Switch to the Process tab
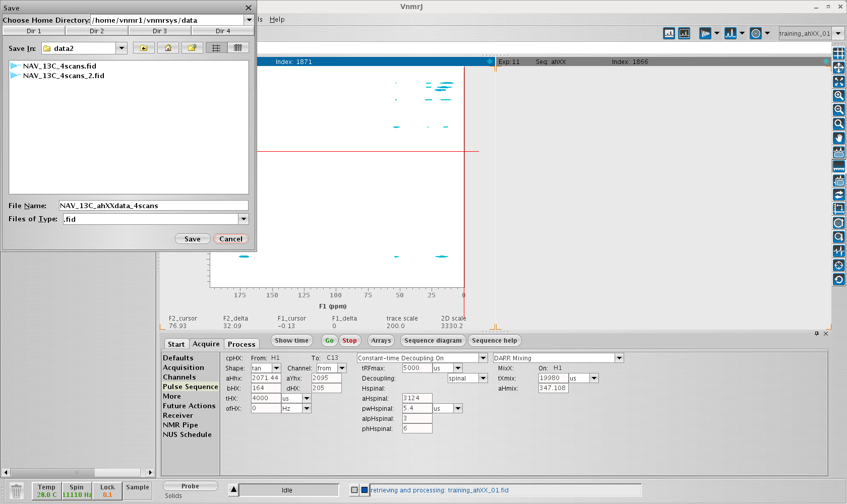847x504 pixels. tap(241, 344)
